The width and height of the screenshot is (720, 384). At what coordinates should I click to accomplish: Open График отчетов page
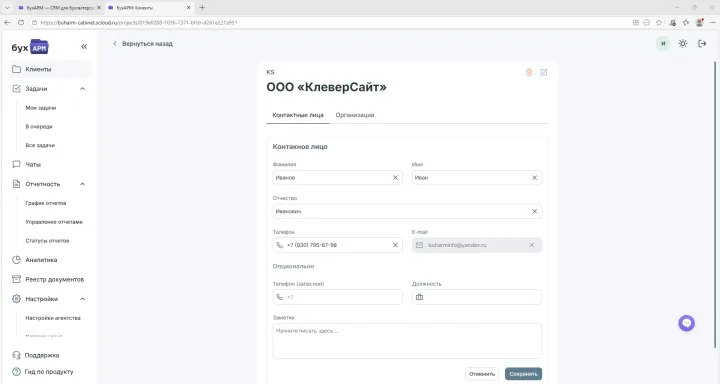click(46, 203)
